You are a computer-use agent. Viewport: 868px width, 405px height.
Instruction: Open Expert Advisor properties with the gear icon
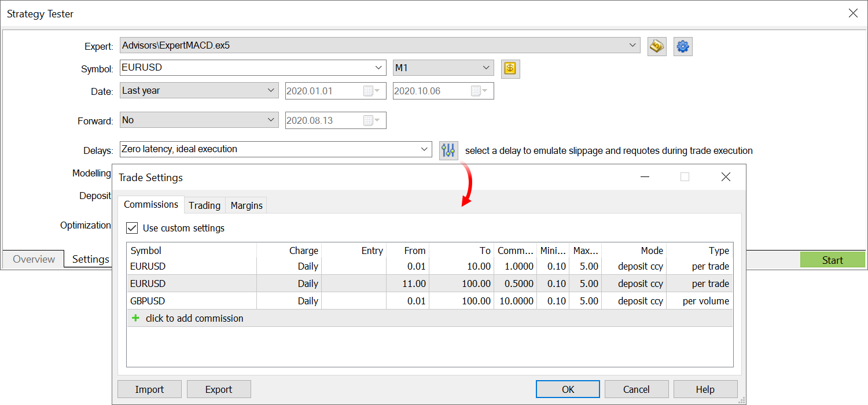682,46
